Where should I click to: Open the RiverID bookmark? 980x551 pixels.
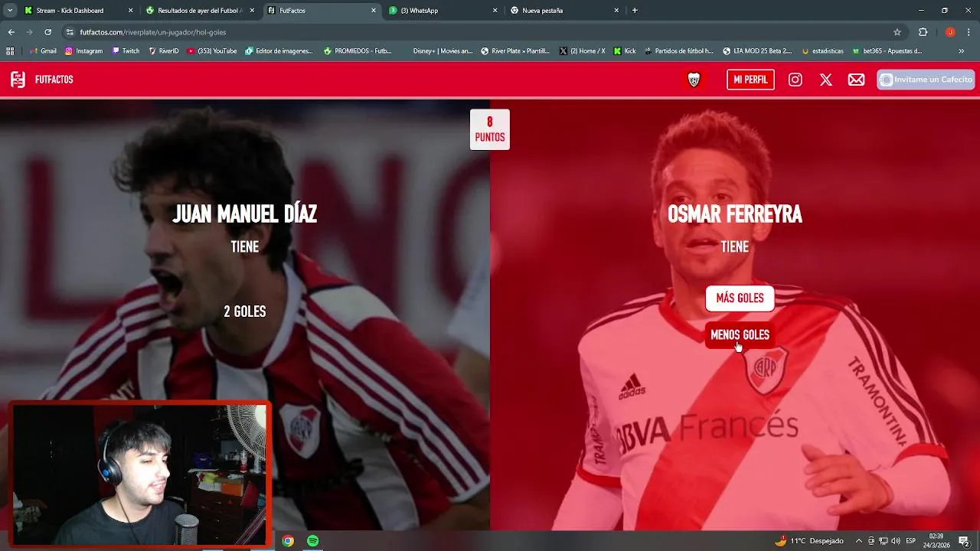[163, 51]
